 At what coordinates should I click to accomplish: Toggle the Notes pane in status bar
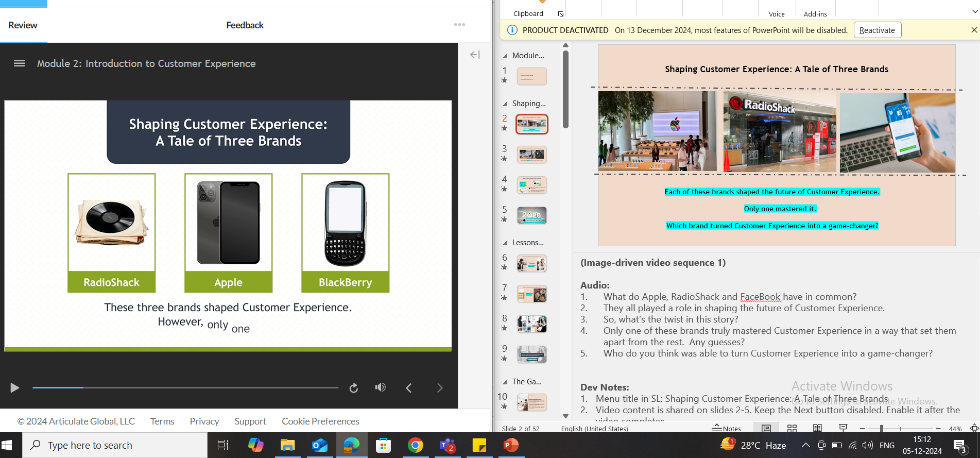[727, 428]
